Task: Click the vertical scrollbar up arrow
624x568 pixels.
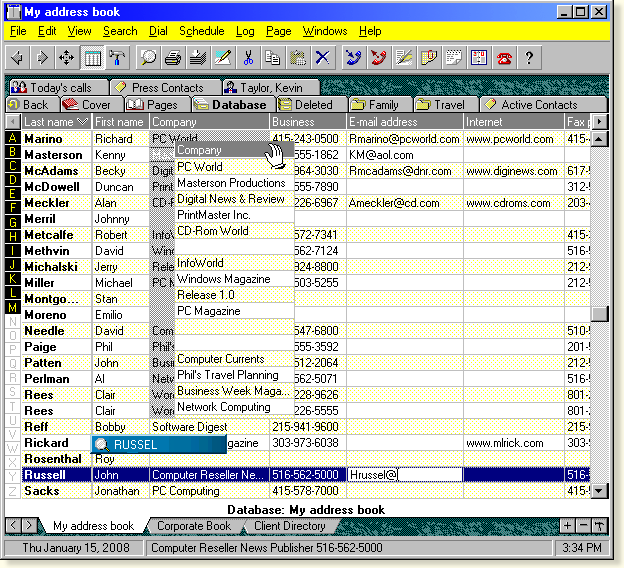Action: click(x=599, y=139)
